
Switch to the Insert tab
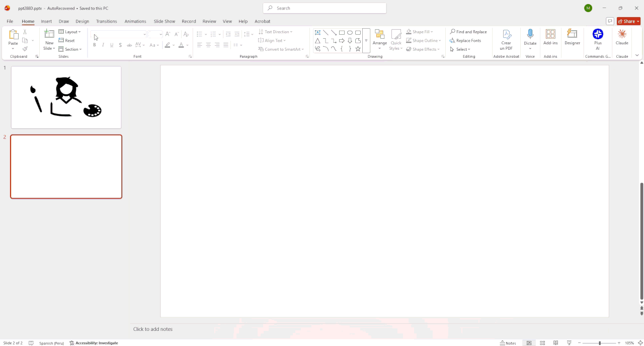46,21
